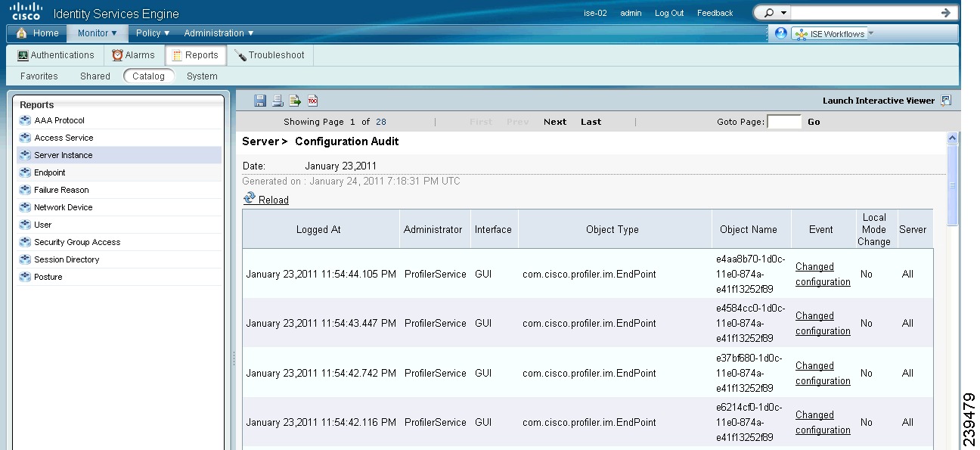Focus the top search text field

pyautogui.click(x=864, y=13)
